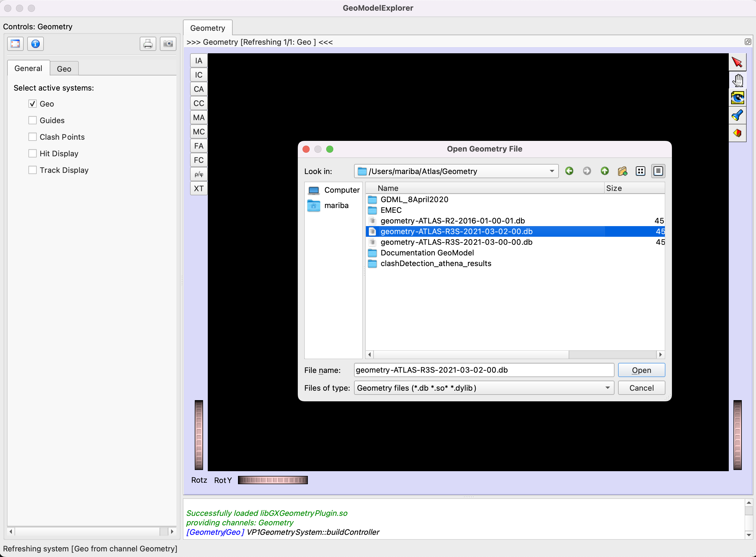Click in the File name input field
Image resolution: width=756 pixels, height=557 pixels.
coord(484,370)
